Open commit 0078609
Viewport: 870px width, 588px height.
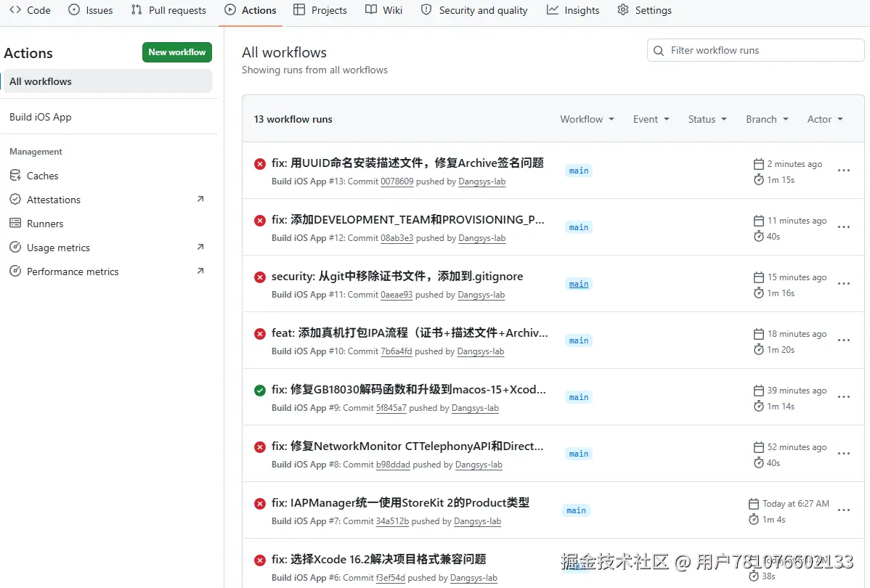click(x=397, y=181)
